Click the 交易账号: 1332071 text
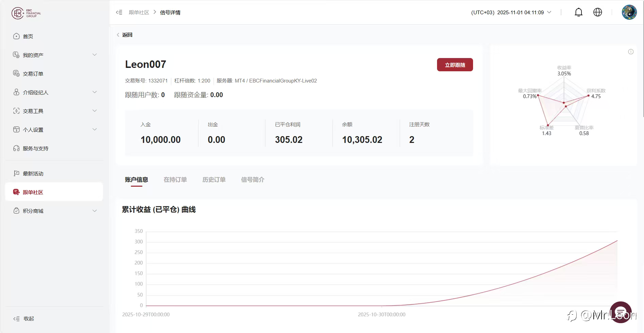The height and width of the screenshot is (333, 644). 146,81
